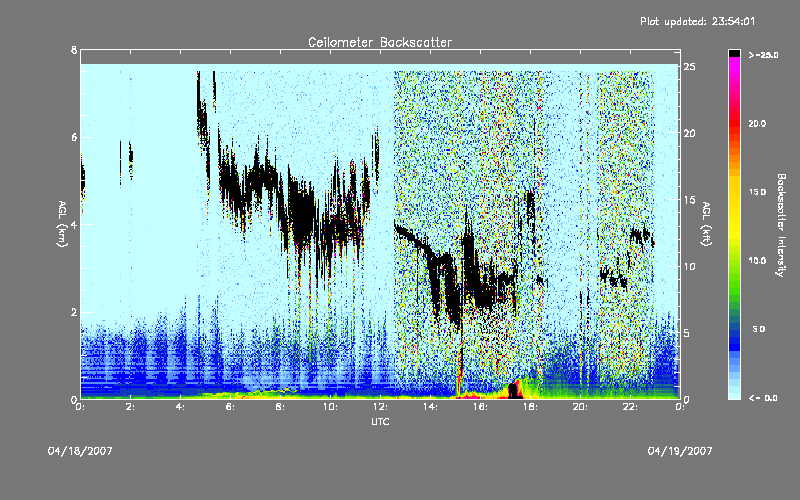Click the '15' kft tick on right axis
Image resolution: width=800 pixels, height=500 pixels.
coord(689,200)
